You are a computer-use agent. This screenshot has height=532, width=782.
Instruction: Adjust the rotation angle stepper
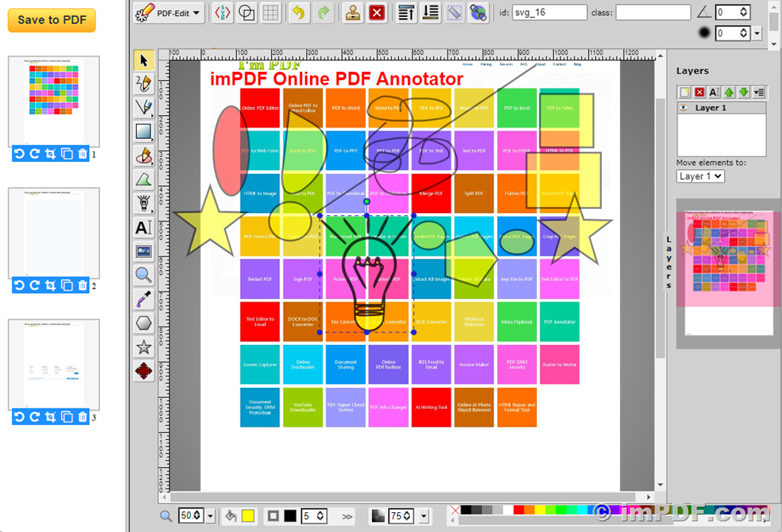tap(744, 12)
